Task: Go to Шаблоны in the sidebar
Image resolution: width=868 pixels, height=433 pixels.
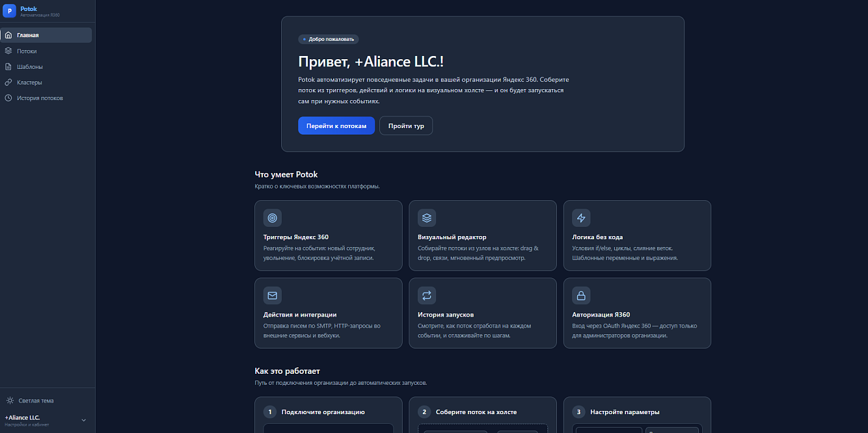Action: [x=46, y=66]
